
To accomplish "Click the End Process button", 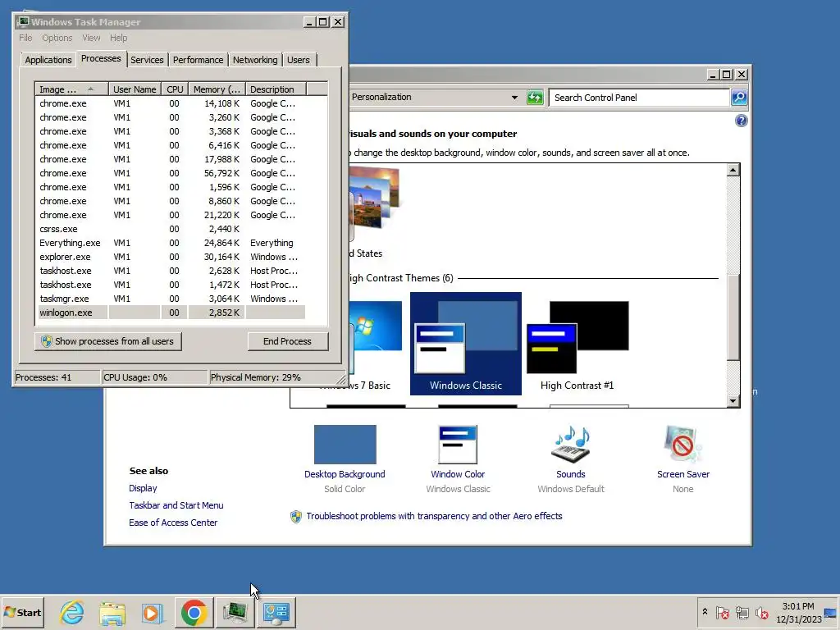I will point(288,341).
